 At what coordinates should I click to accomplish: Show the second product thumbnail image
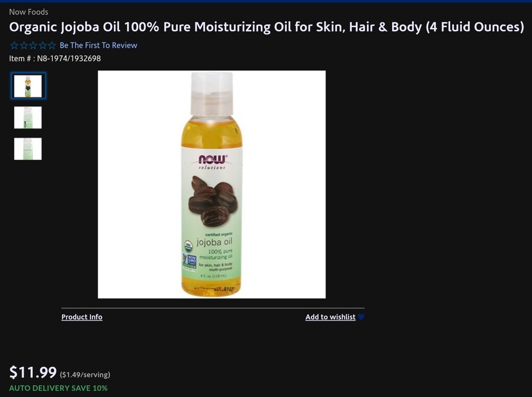click(x=28, y=118)
